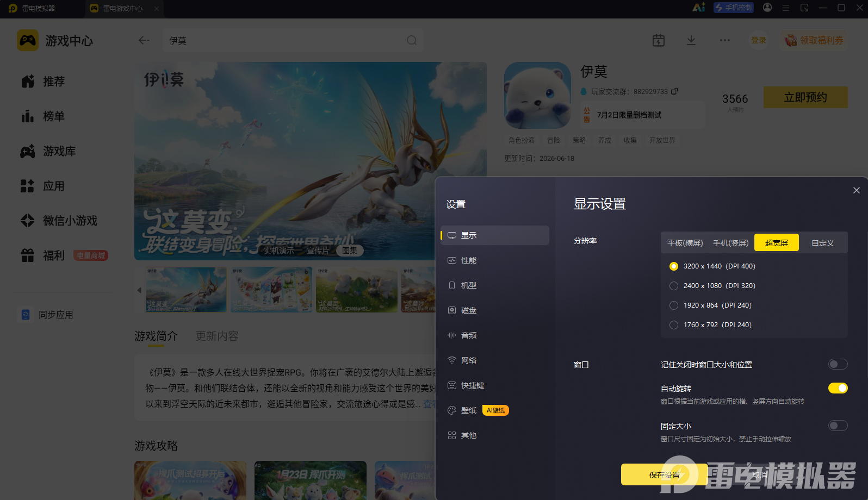868x500 pixels.
Task: Select 性能 in settings sidebar
Action: pyautogui.click(x=494, y=260)
